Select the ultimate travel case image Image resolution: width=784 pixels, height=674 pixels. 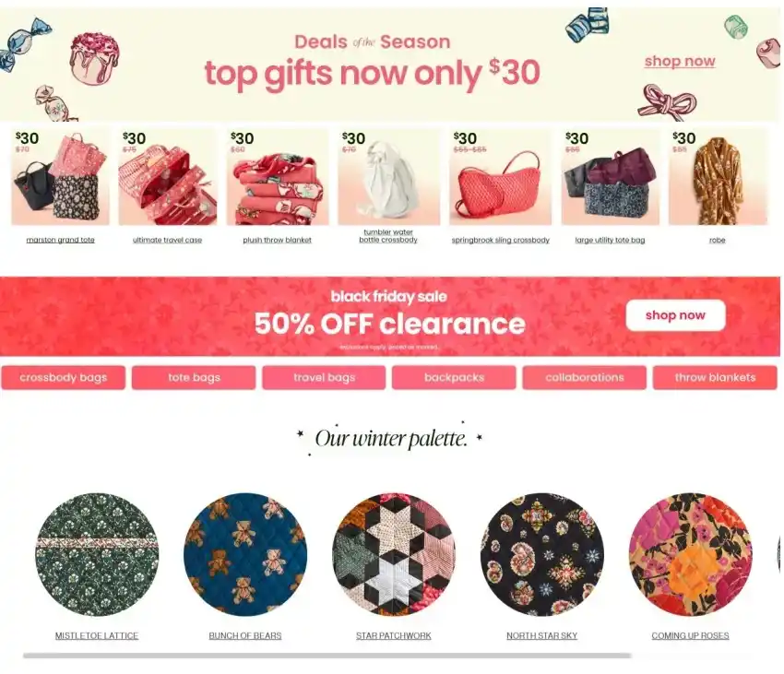pos(168,177)
